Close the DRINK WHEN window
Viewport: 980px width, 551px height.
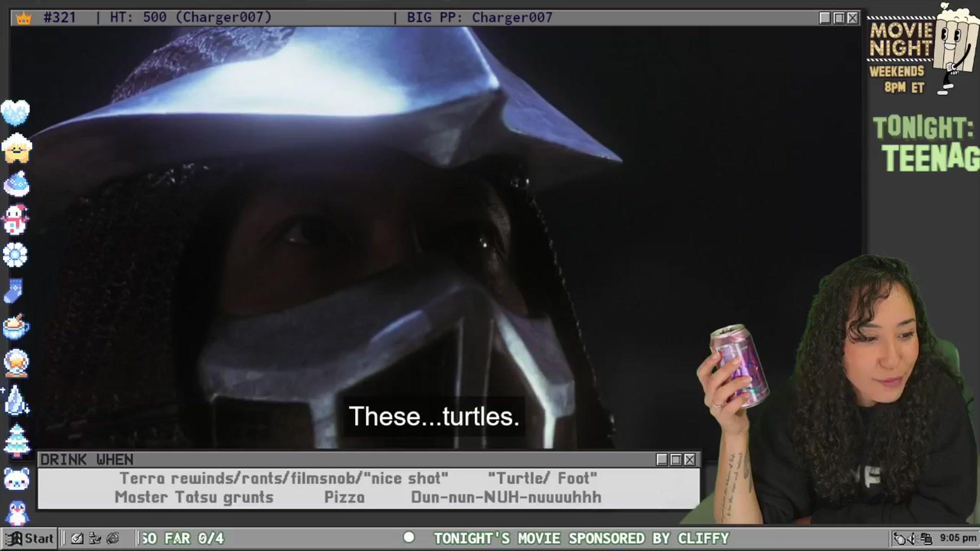click(x=690, y=460)
